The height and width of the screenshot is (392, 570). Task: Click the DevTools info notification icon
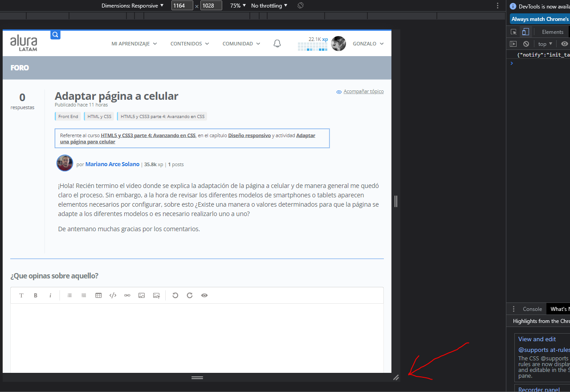click(x=513, y=6)
